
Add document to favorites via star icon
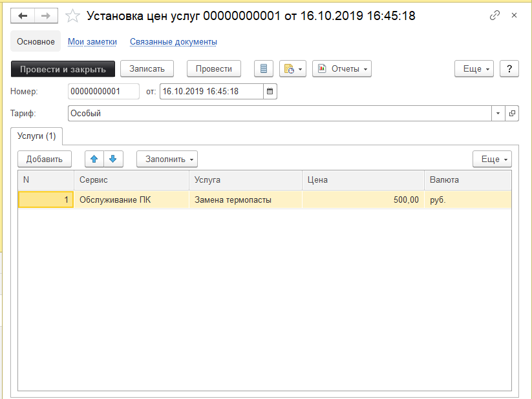pyautogui.click(x=72, y=15)
